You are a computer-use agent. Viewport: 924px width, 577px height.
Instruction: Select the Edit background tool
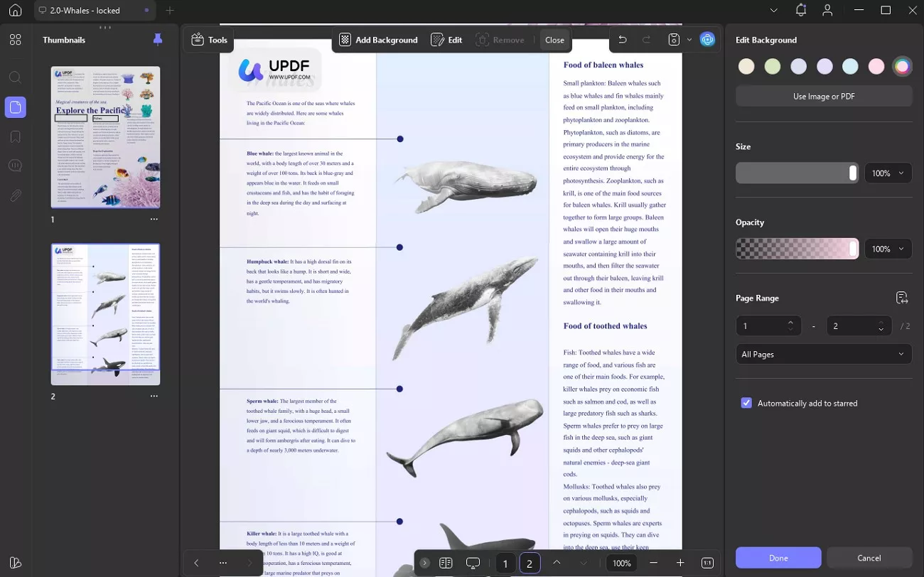446,40
